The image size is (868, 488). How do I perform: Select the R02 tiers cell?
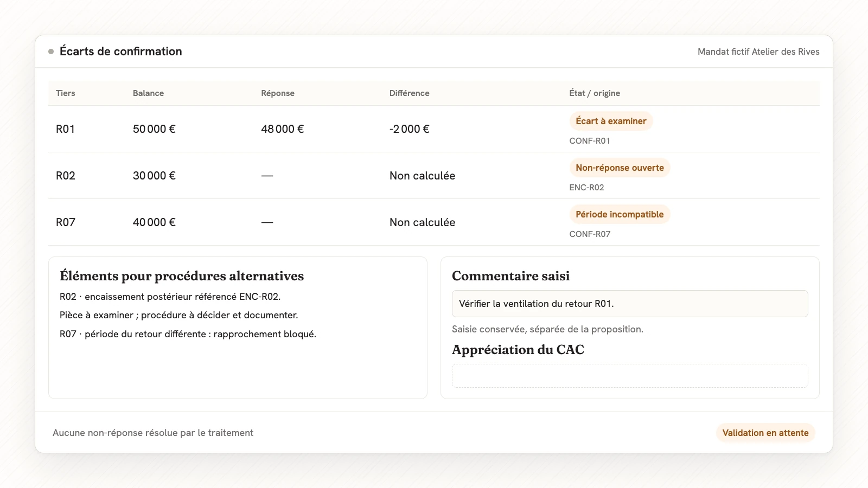66,176
